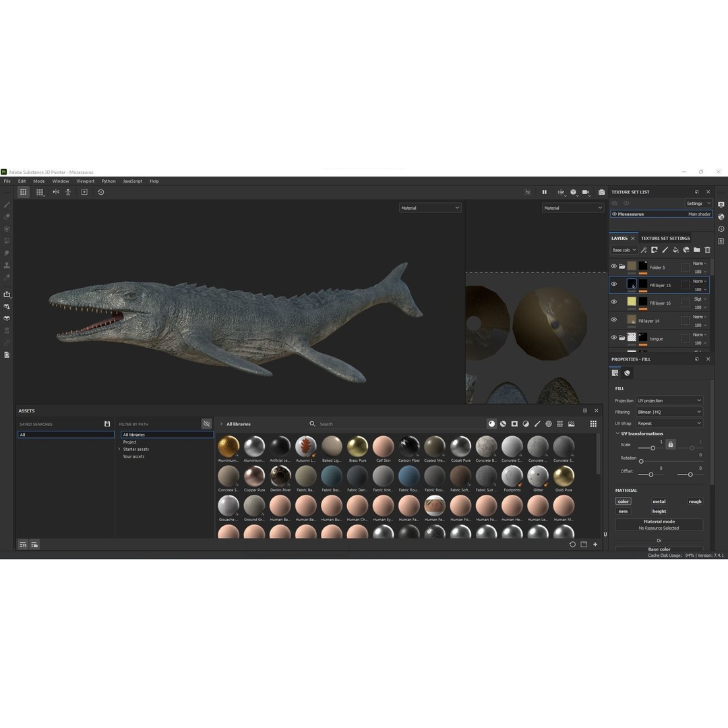The image size is (728, 728).
Task: Open the Help menu
Action: [x=154, y=181]
